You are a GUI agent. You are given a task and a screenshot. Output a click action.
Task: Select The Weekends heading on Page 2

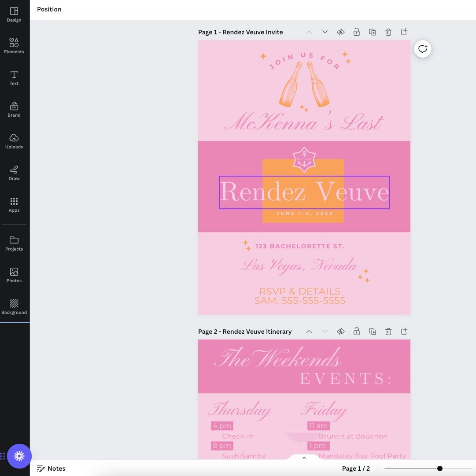(278, 358)
